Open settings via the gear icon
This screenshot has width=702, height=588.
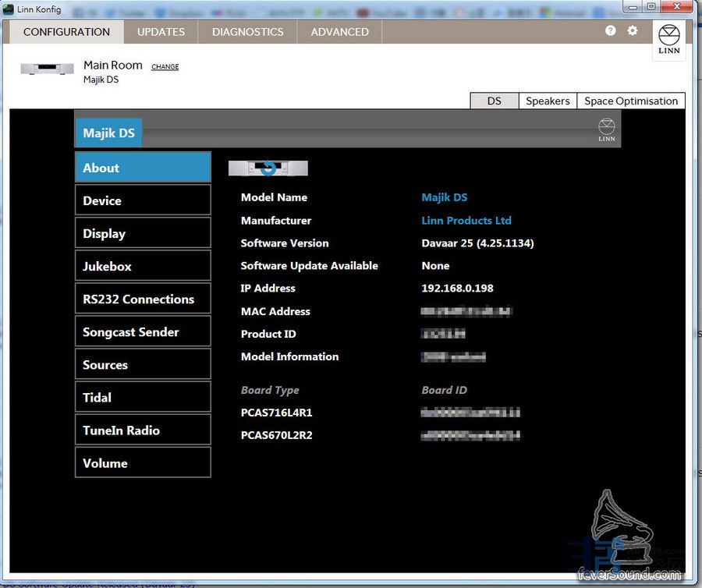tap(633, 30)
